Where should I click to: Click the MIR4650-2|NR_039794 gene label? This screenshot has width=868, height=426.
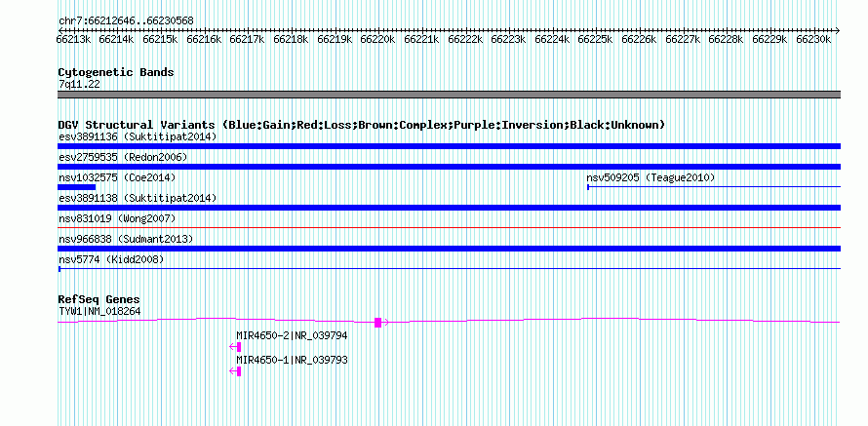[292, 335]
